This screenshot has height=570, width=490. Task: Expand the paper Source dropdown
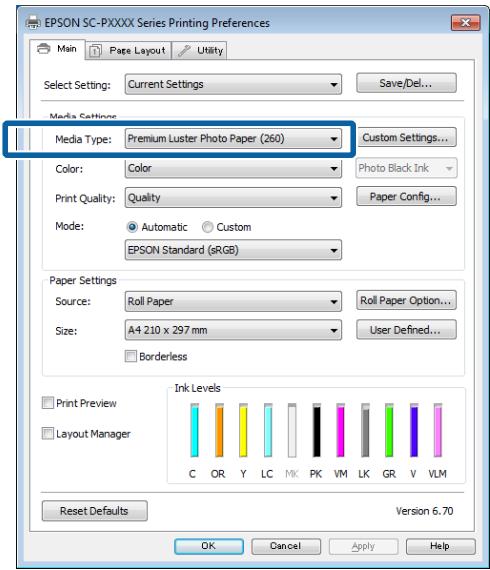(x=233, y=301)
